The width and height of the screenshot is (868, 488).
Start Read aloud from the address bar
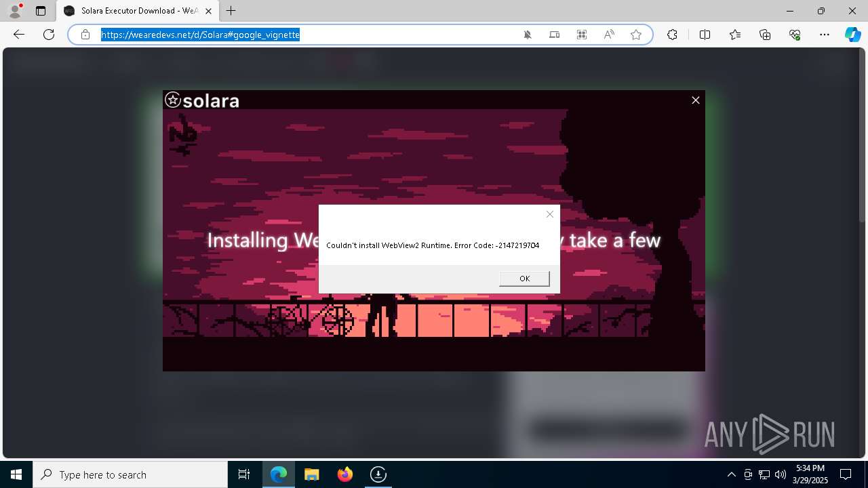[609, 35]
